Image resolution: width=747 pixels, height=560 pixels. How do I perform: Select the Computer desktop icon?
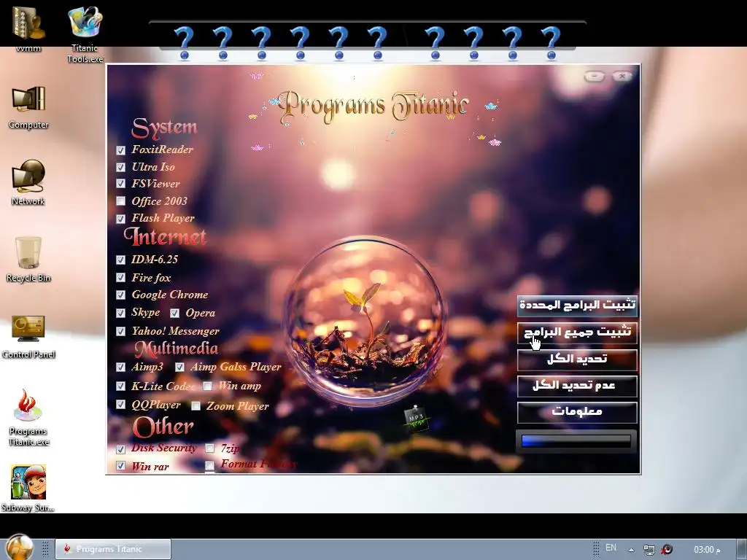[x=28, y=107]
